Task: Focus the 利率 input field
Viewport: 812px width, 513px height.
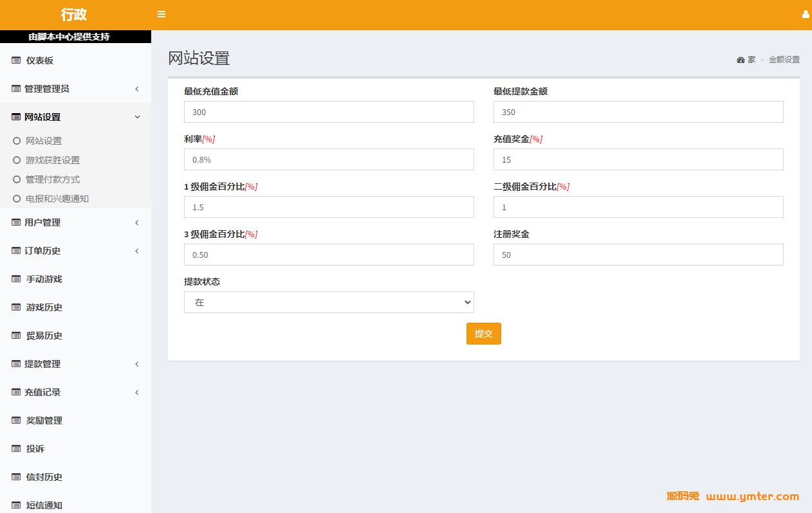Action: [329, 159]
